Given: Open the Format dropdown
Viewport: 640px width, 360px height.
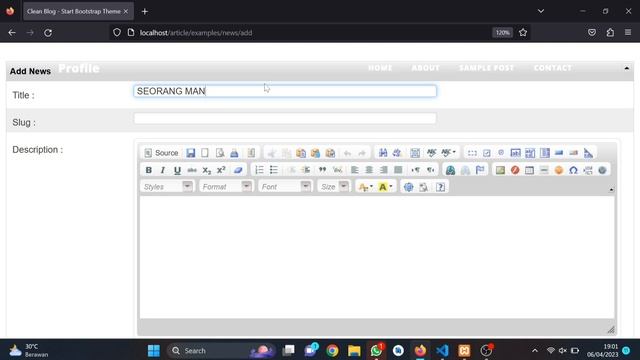Looking at the screenshot, I should point(226,187).
